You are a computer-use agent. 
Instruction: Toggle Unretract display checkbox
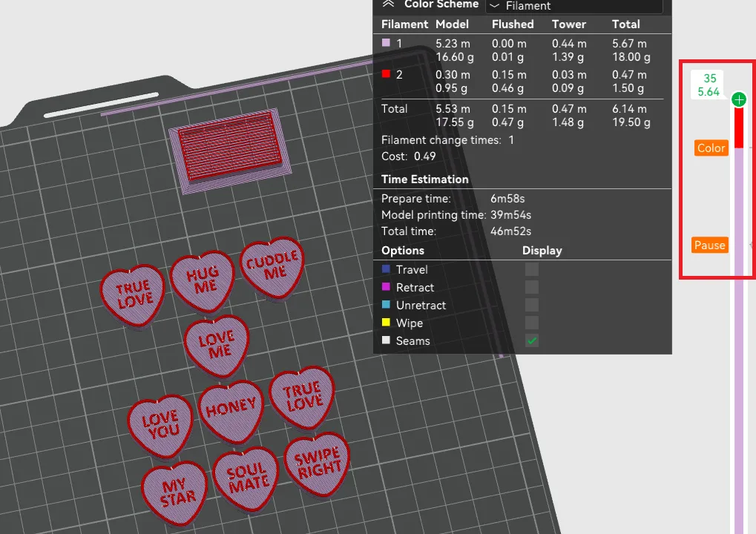tap(532, 305)
